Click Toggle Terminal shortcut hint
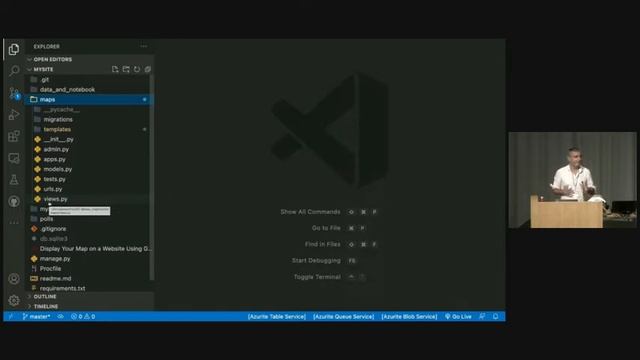The image size is (640, 360). point(329,277)
